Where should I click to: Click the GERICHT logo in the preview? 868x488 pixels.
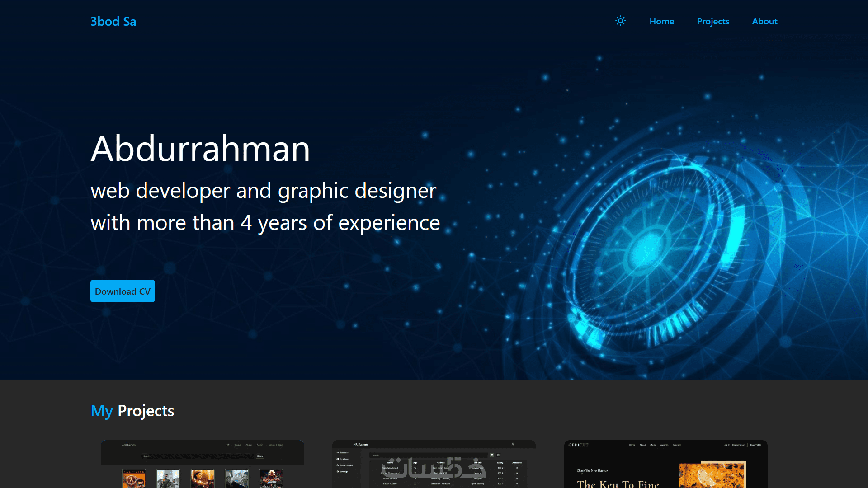point(578,445)
